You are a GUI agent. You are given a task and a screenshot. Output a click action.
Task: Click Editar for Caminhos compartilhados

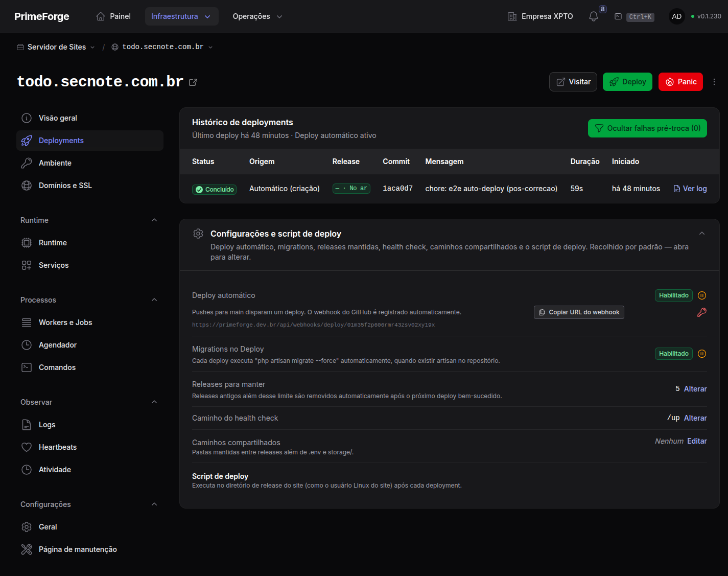tap(697, 441)
